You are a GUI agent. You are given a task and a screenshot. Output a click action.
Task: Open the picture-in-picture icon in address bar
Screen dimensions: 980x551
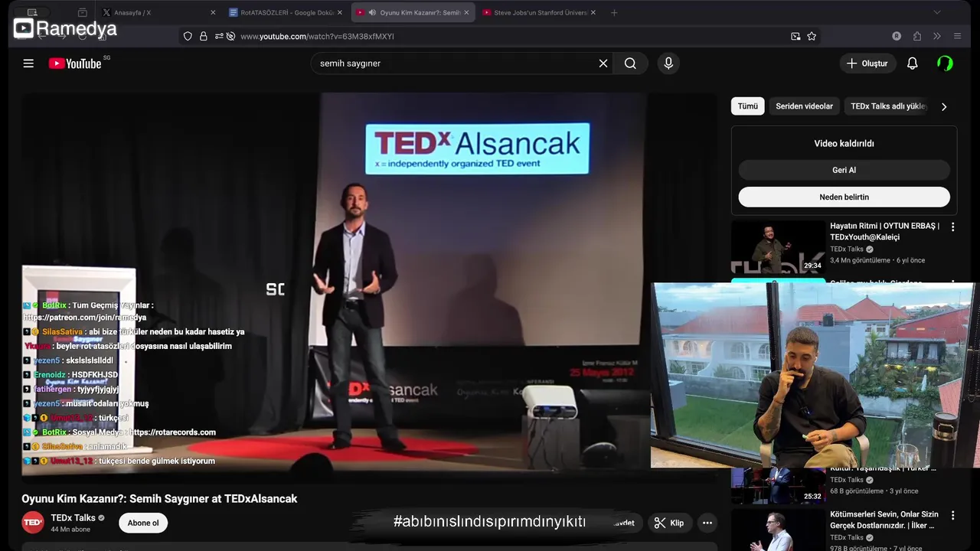pyautogui.click(x=795, y=36)
